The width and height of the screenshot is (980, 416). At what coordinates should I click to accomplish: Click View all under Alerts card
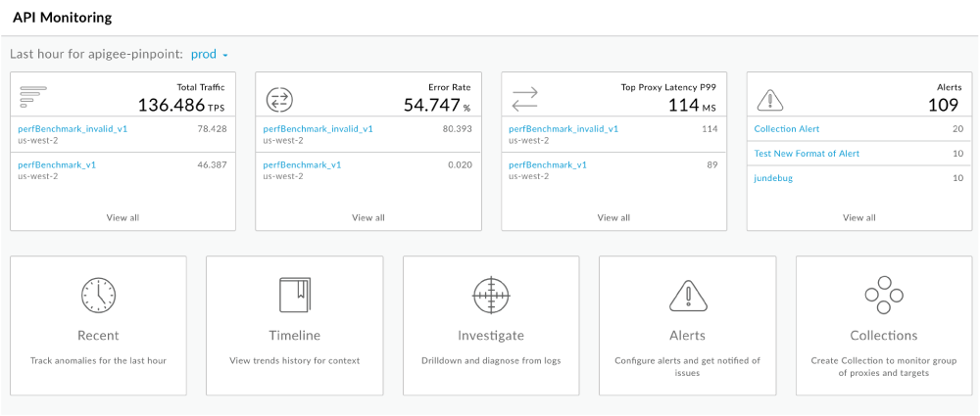click(x=859, y=217)
